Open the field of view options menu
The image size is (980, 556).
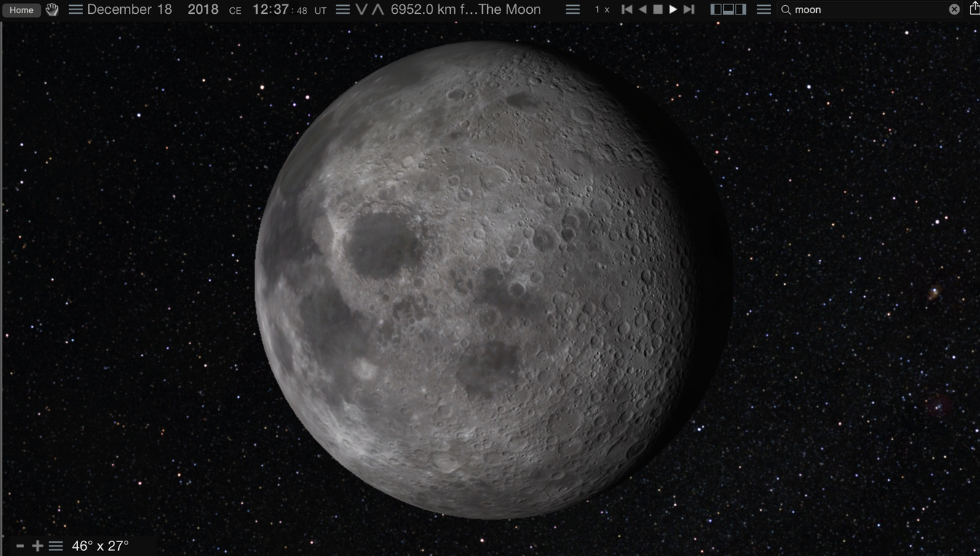click(55, 545)
